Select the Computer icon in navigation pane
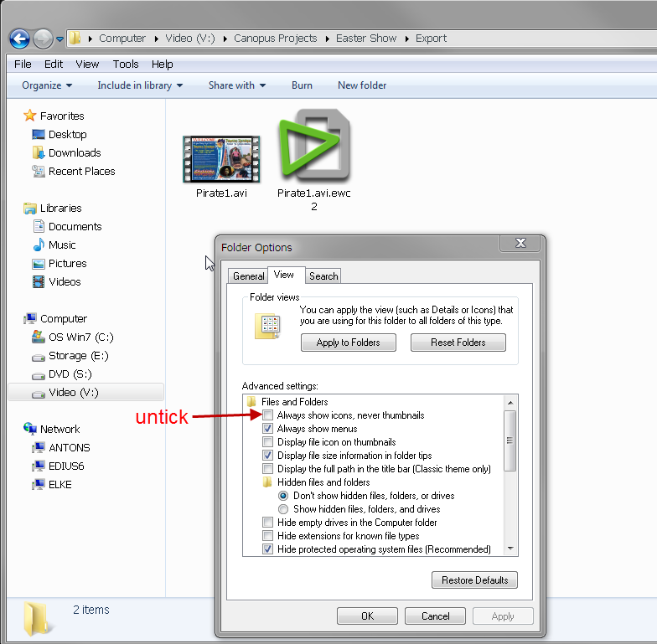657x644 pixels. coord(30,318)
